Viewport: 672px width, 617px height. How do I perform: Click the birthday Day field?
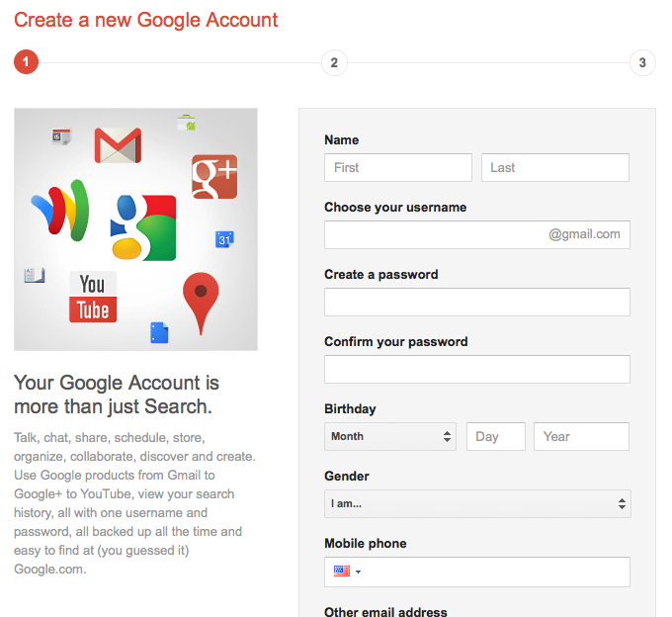(x=496, y=436)
